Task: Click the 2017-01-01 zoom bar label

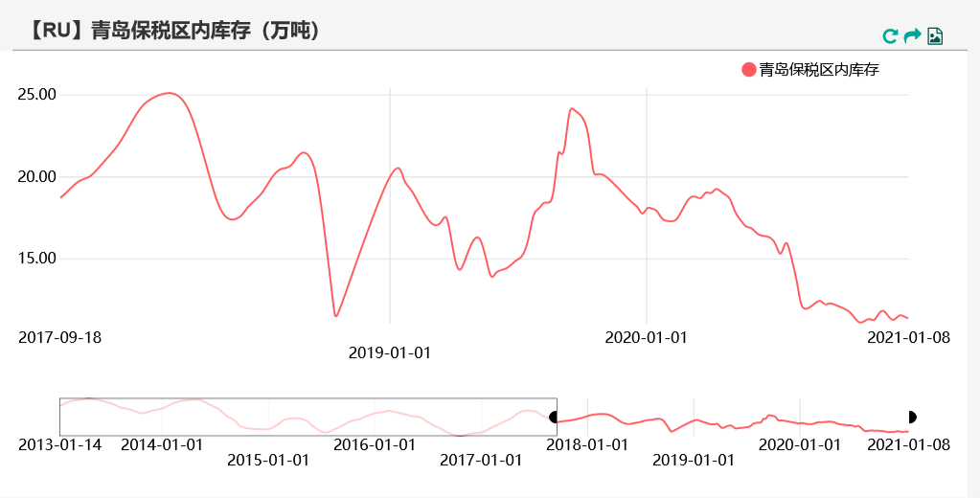Action: pos(481,461)
